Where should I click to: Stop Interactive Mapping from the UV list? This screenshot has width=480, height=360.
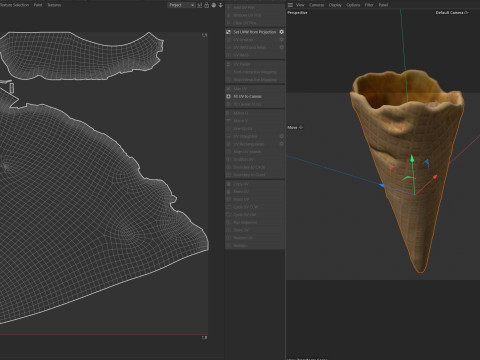pyautogui.click(x=255, y=80)
